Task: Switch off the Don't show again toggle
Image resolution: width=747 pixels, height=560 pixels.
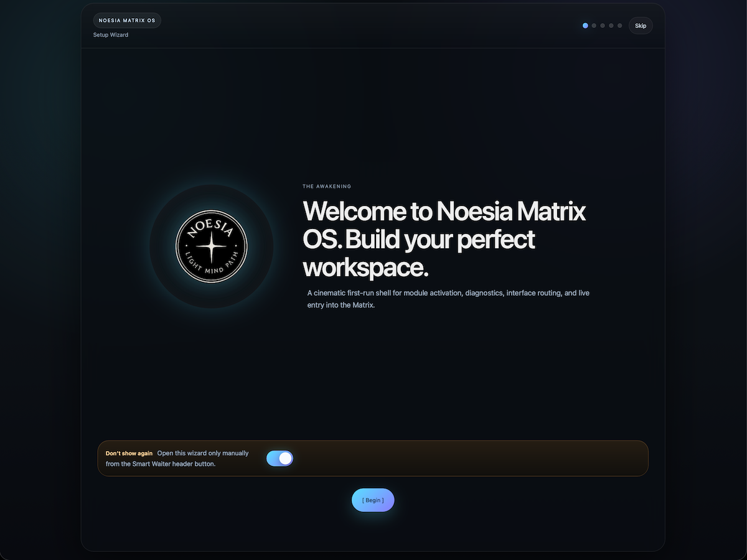Action: [280, 458]
